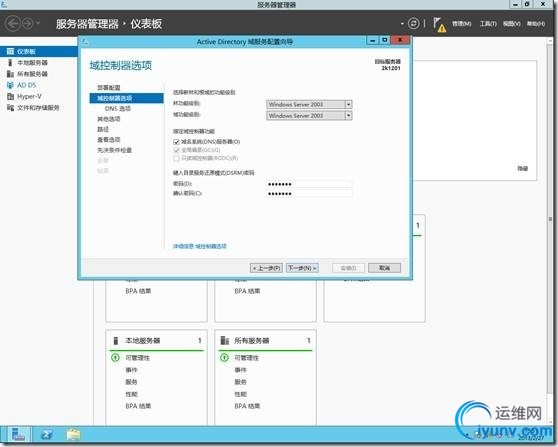Click 事件 in the 本地服务器 tile
The width and height of the screenshot is (558, 447).
point(131,370)
